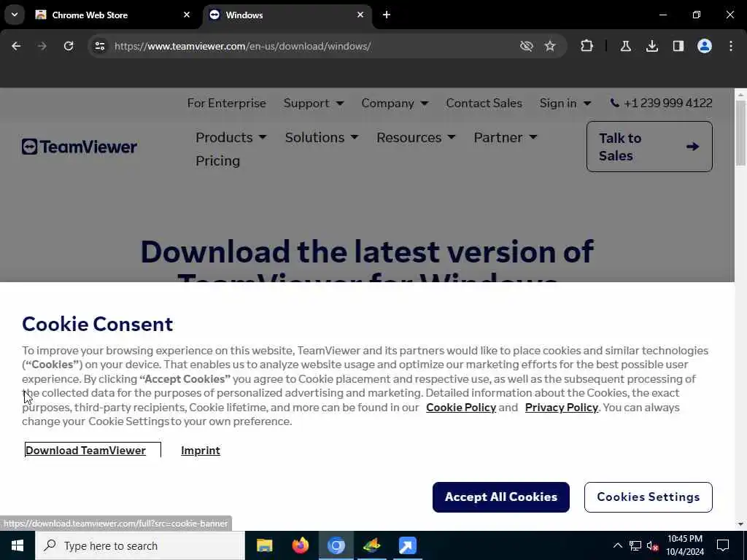Open the Pricing menu item
This screenshot has width=747, height=560.
point(217,160)
